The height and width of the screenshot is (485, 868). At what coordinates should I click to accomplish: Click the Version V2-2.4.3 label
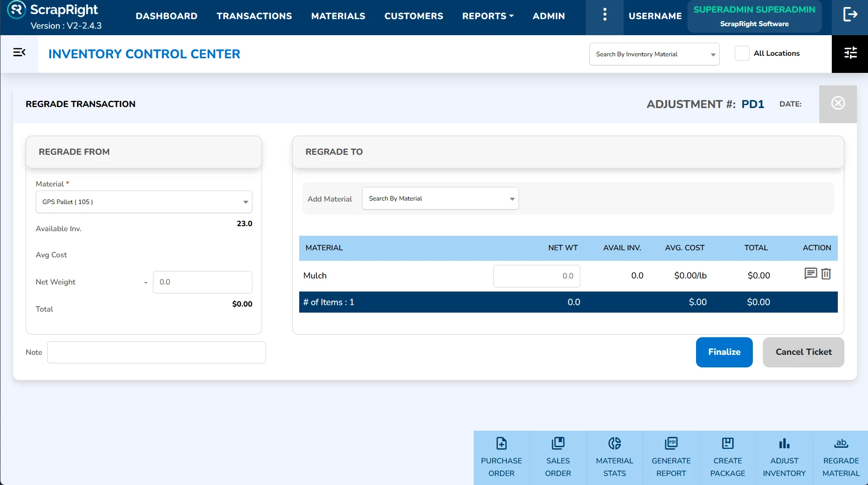click(x=66, y=26)
